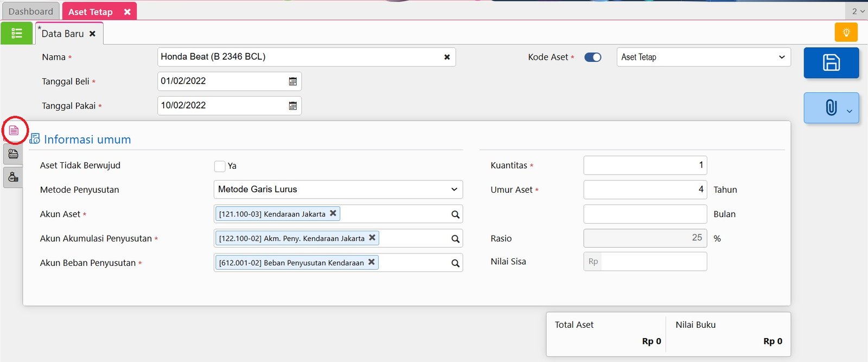Remove Akm. Peny. Kendaraan Jakarta tag
Image resolution: width=868 pixels, height=362 pixels.
coord(372,238)
